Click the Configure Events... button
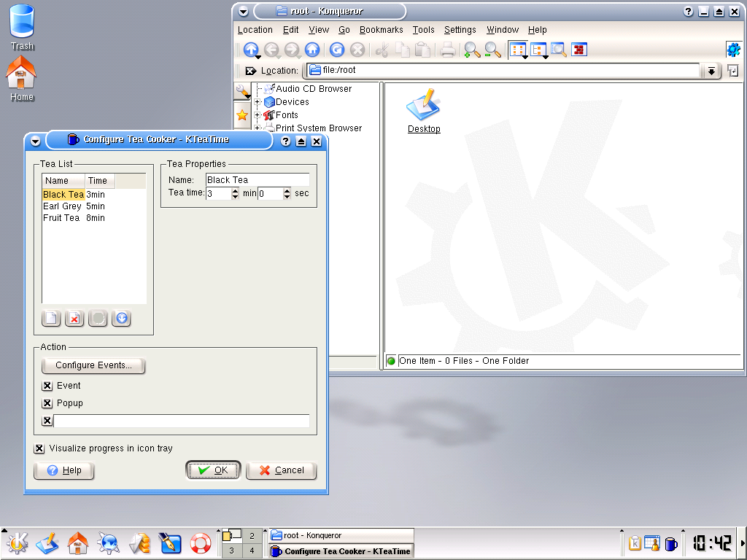Viewport: 747px width, 560px height. pos(93,366)
